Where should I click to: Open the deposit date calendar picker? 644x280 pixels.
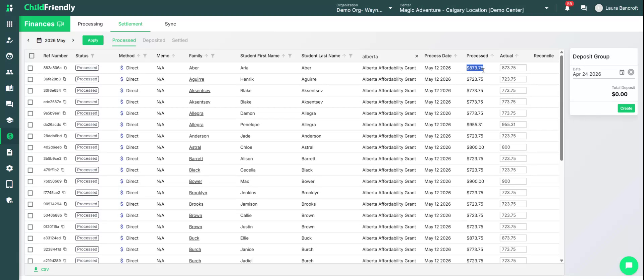click(622, 72)
